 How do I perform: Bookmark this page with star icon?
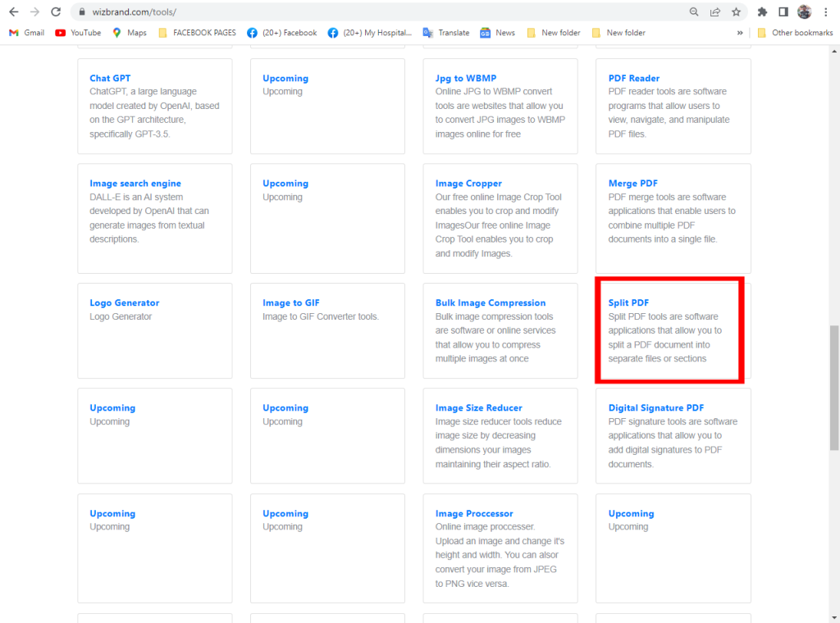point(736,12)
